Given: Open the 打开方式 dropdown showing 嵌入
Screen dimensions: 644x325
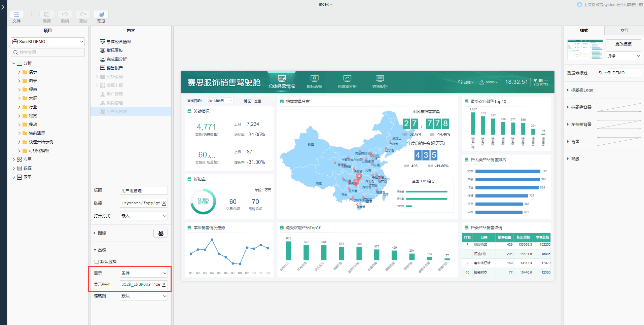Looking at the screenshot, I should point(143,216).
